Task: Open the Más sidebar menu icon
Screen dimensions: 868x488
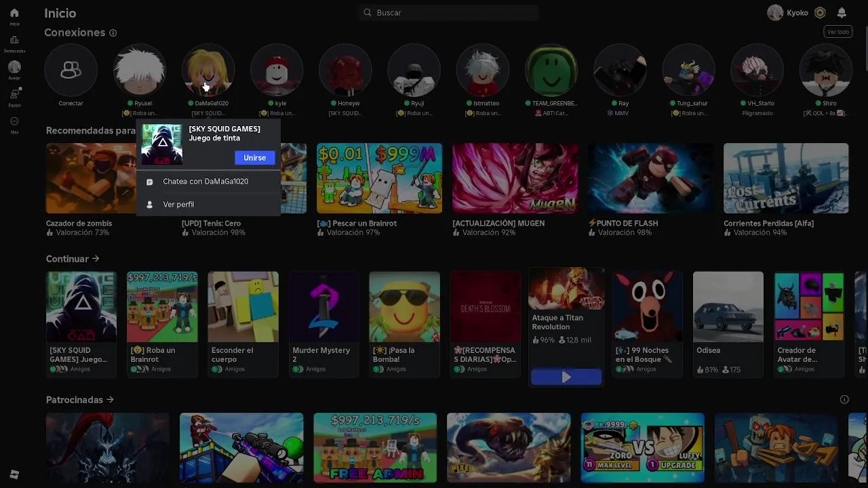Action: pyautogui.click(x=14, y=121)
